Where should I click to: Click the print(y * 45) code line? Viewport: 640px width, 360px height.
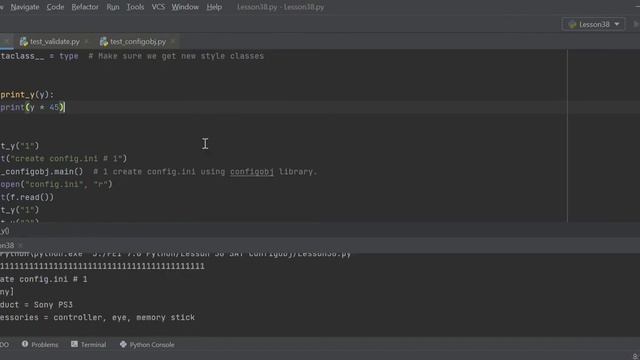[x=33, y=107]
